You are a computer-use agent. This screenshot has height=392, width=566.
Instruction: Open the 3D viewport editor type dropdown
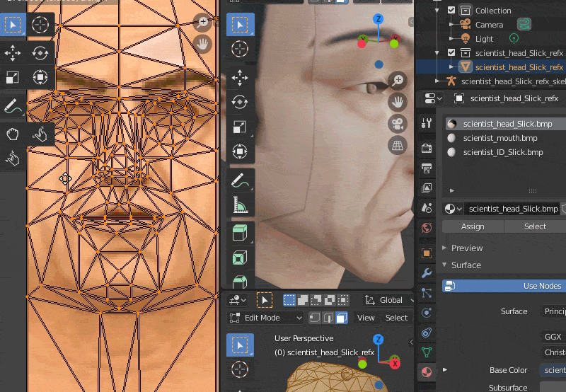click(x=238, y=300)
